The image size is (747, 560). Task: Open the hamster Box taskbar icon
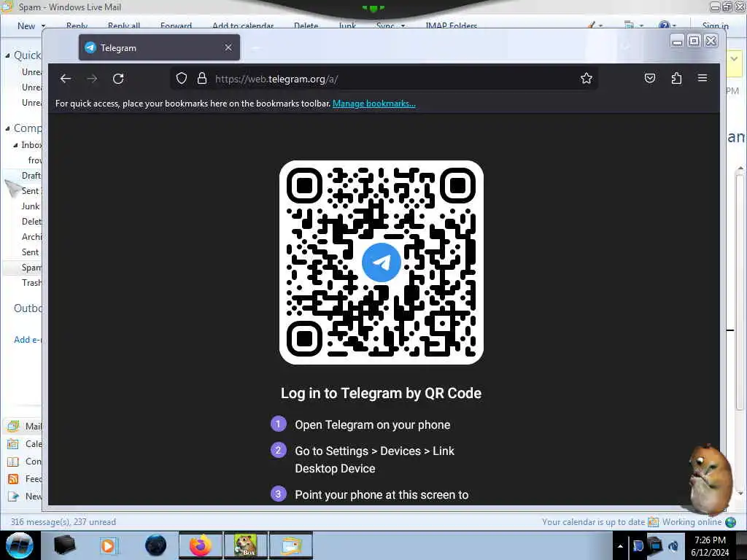click(245, 545)
